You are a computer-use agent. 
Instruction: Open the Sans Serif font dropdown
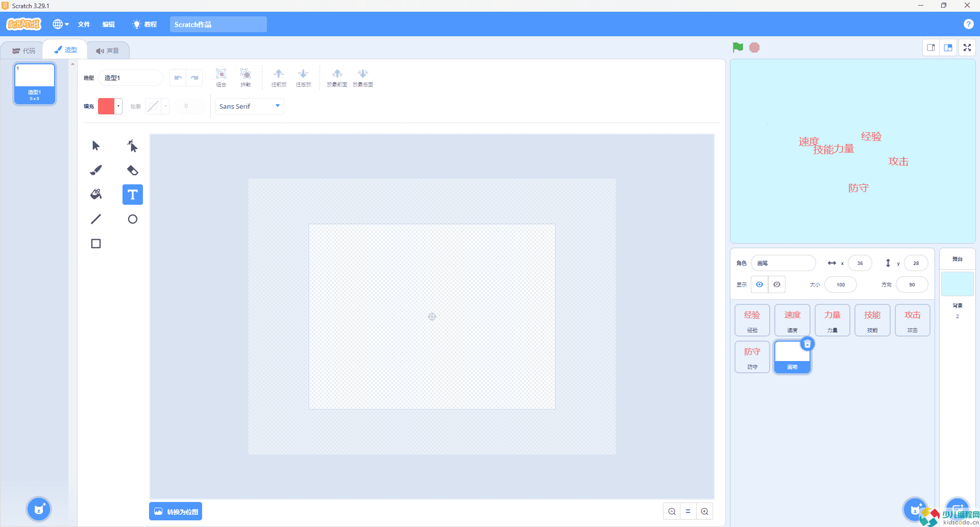point(249,106)
